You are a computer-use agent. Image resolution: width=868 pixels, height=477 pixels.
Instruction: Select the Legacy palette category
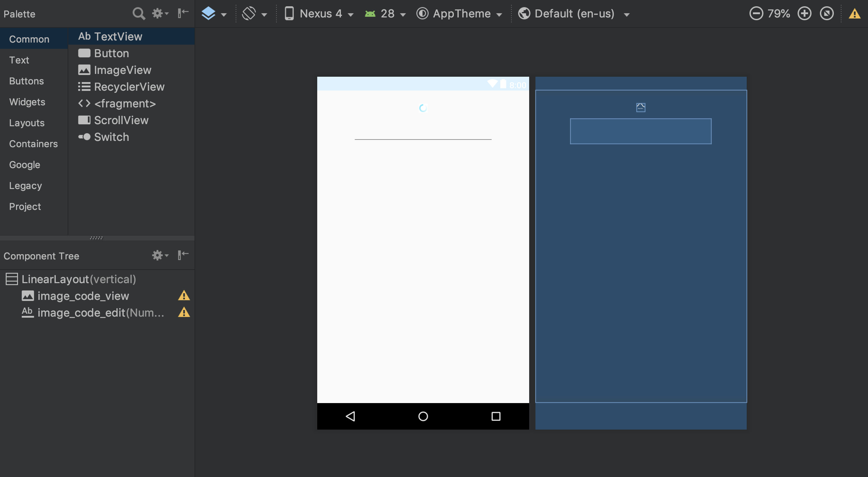tap(34, 185)
